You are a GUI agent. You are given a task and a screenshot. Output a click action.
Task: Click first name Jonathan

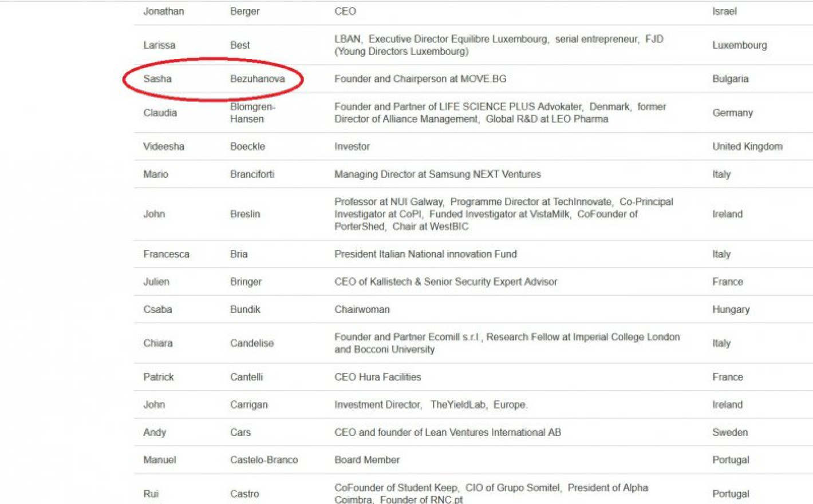[163, 11]
